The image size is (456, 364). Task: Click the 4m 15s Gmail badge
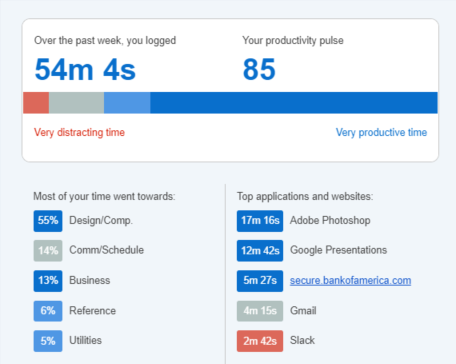260,311
